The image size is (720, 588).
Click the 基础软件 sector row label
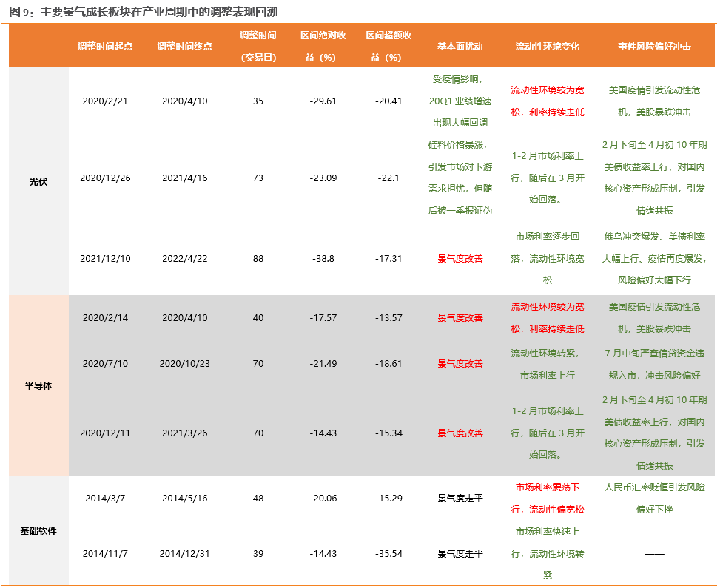[38, 531]
